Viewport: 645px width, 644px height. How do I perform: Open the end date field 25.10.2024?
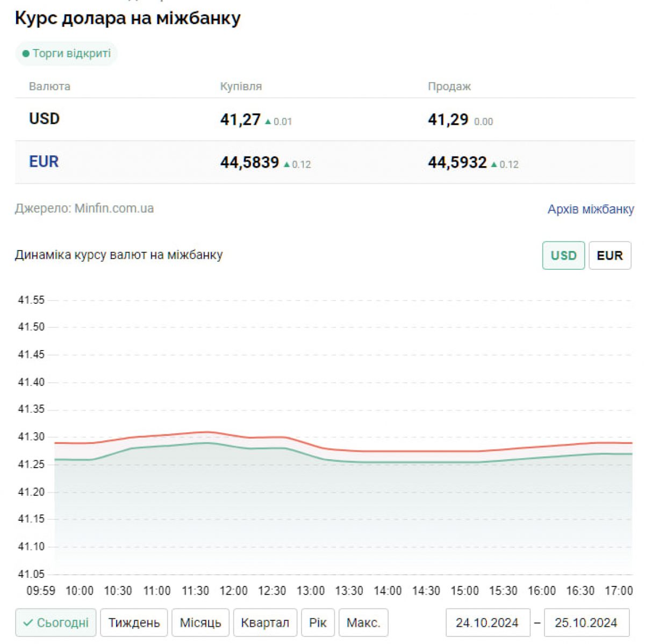(586, 623)
